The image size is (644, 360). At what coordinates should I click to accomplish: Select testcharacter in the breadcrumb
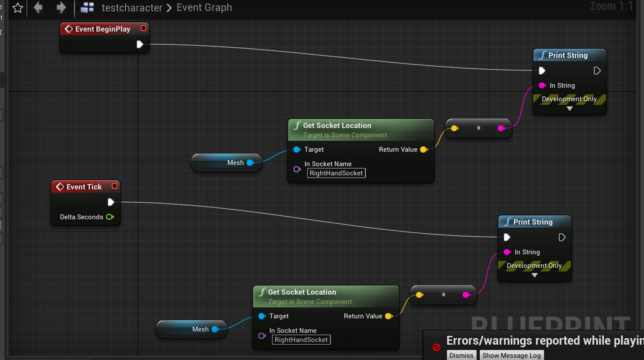131,7
